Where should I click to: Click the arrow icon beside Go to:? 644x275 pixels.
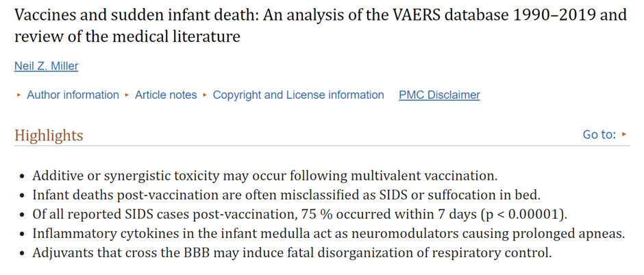pyautogui.click(x=624, y=134)
